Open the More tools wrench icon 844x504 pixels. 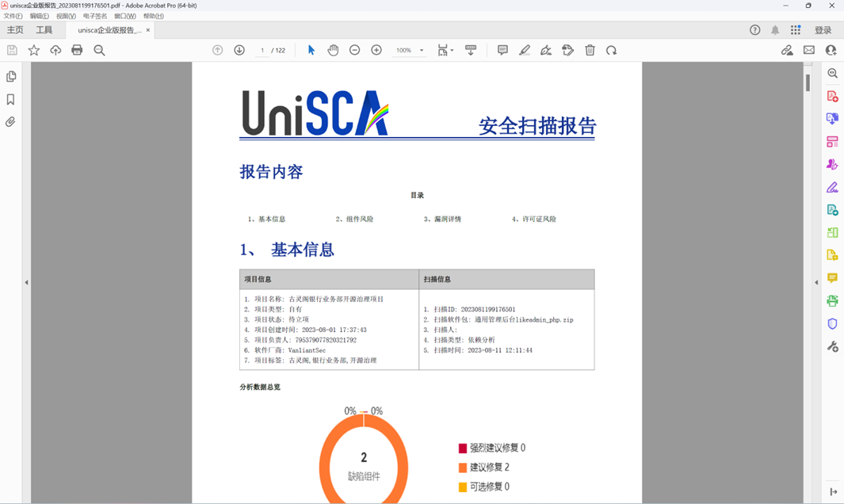[x=833, y=347]
